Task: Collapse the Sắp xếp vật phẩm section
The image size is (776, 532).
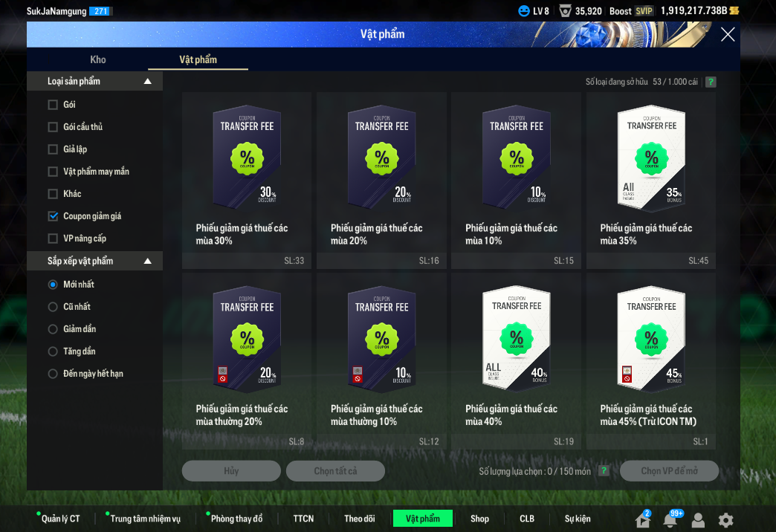Action: pyautogui.click(x=148, y=261)
